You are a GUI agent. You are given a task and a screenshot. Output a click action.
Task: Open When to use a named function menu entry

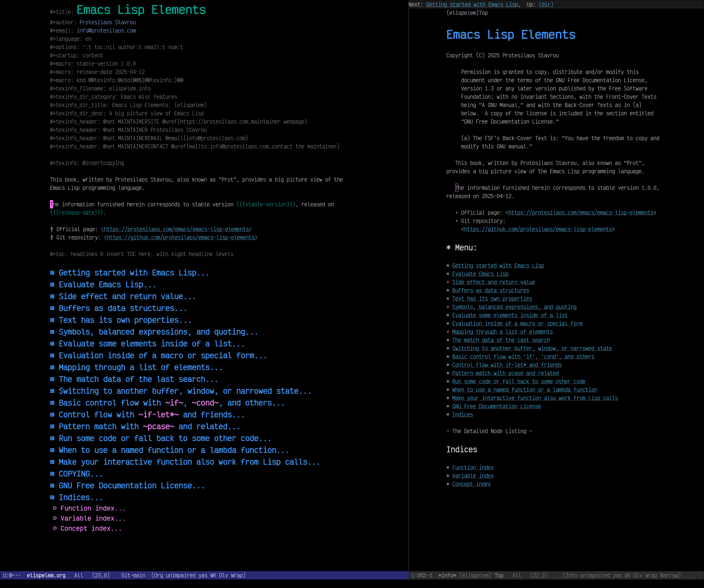click(x=525, y=390)
